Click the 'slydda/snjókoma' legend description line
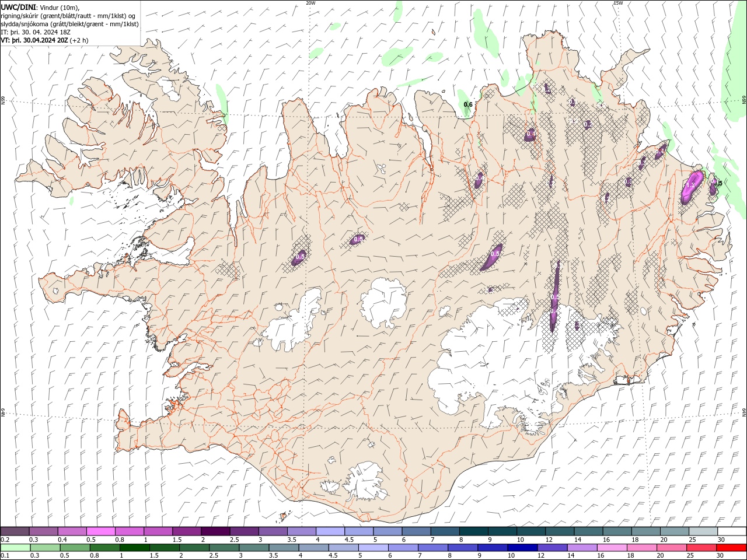Screen dimensions: 747x560 [69, 23]
